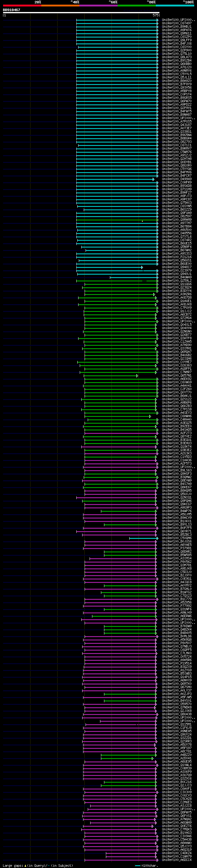Viewport: 197px width, 868px height.
Task: Select the UniRef100_B4FMV6 entry
Action: 177,172
